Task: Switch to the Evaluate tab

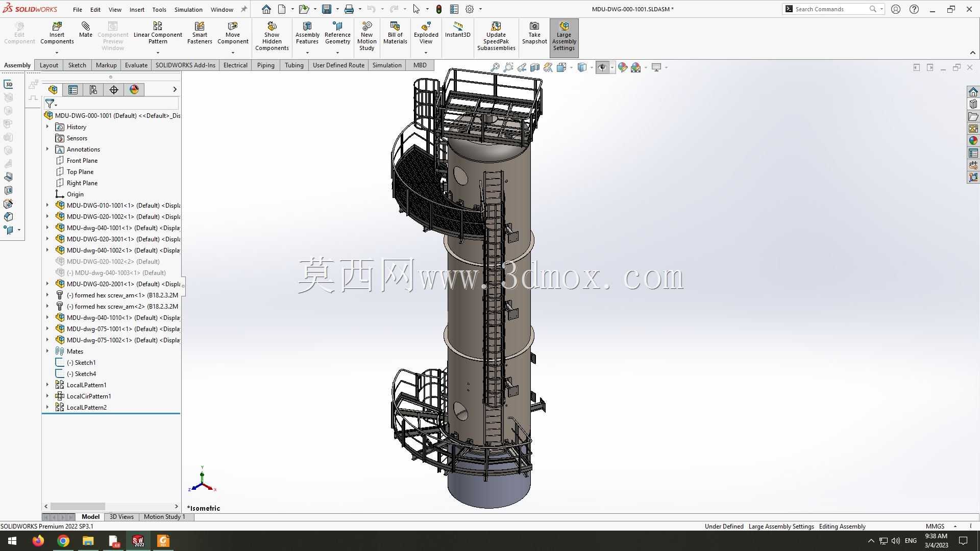Action: click(136, 65)
